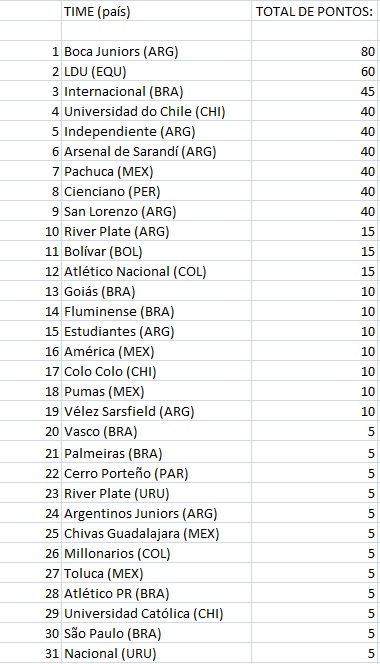Select the cell with value 80
The height and width of the screenshot is (664, 380).
314,51
